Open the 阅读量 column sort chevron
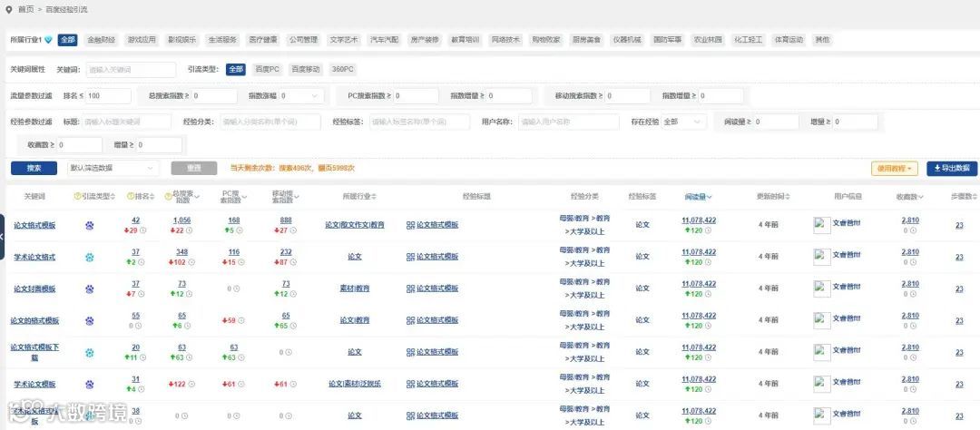The image size is (980, 430). click(710, 196)
